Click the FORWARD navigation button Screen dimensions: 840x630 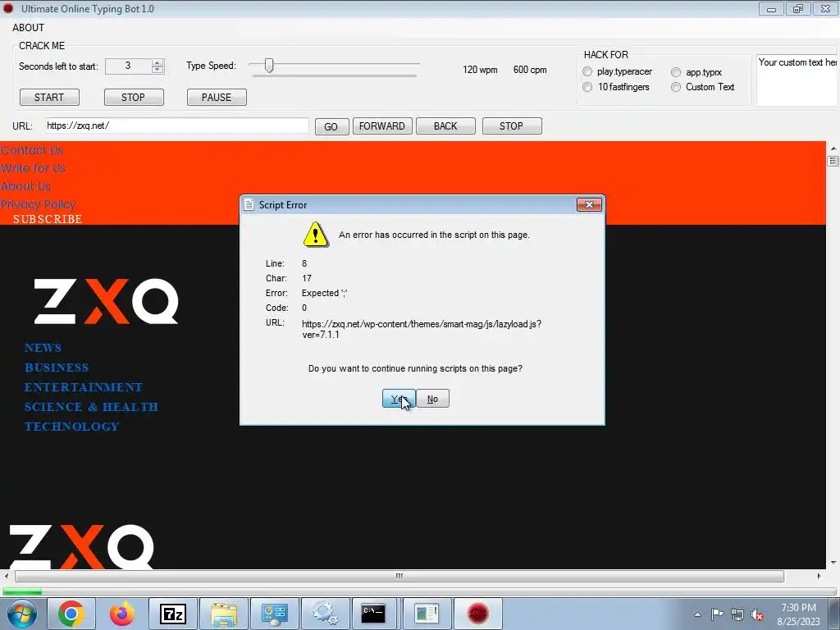pos(382,126)
